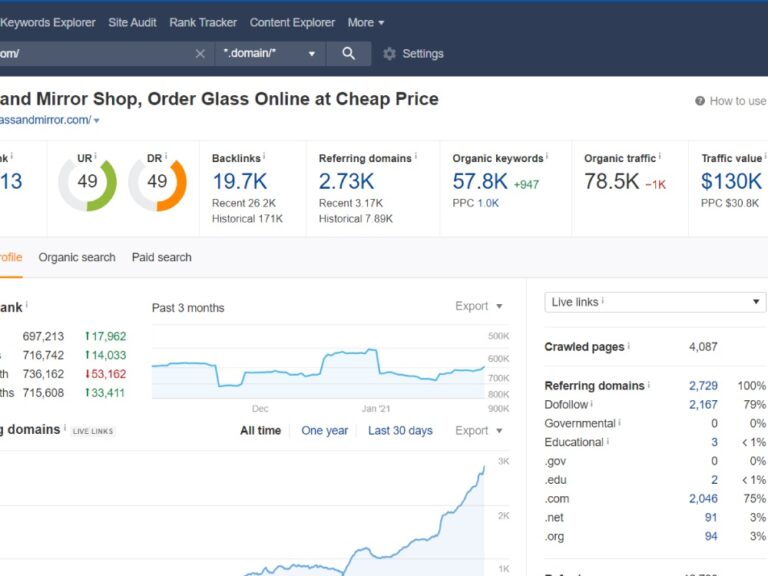This screenshot has width=768, height=576.
Task: Open the $130K traffic value
Action: click(x=732, y=182)
